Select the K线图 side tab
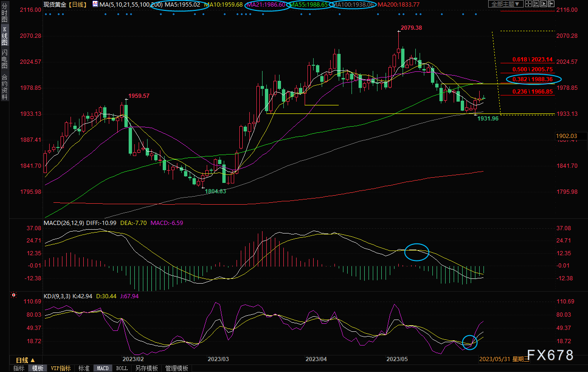The width and height of the screenshot is (588, 372). coord(4,35)
